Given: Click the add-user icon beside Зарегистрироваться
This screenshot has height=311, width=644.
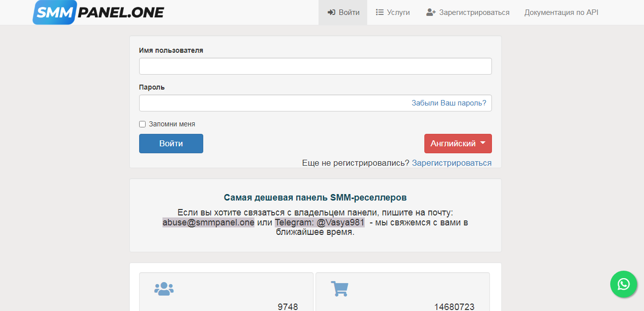Looking at the screenshot, I should tap(431, 12).
